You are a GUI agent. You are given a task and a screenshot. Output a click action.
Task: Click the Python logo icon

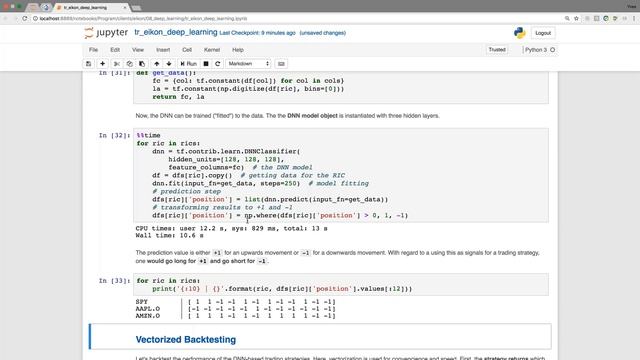[520, 33]
